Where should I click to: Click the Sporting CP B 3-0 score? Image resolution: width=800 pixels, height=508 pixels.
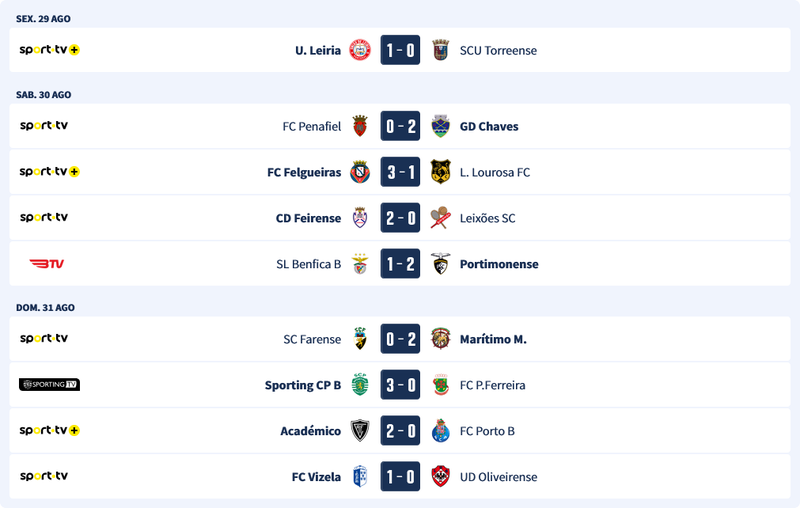coord(400,385)
